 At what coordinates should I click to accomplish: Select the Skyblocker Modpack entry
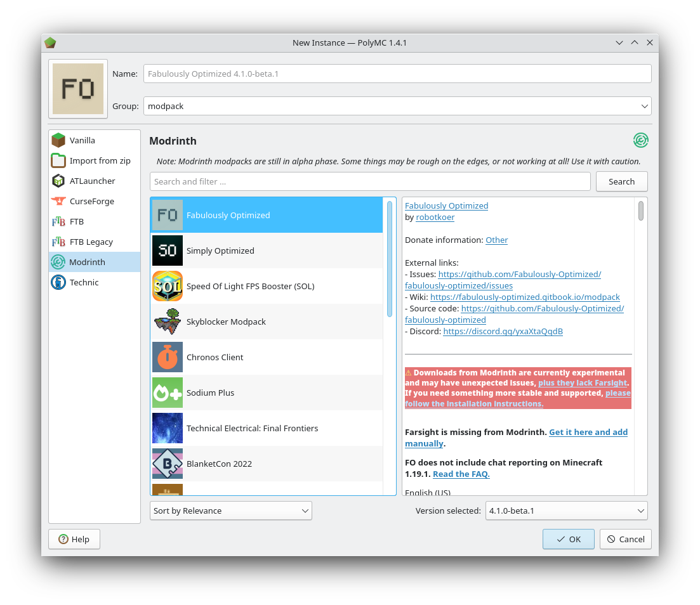[226, 322]
